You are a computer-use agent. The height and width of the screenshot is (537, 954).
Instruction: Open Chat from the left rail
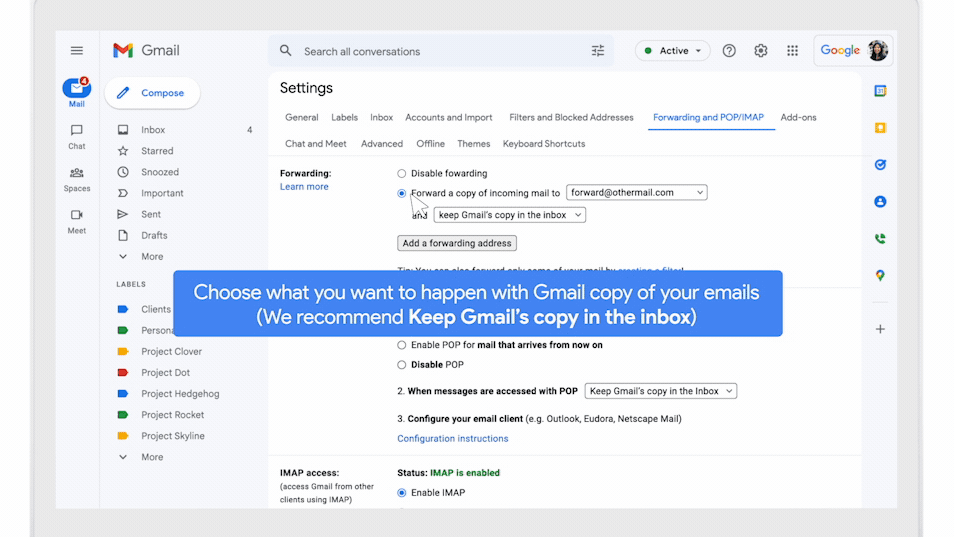click(77, 136)
